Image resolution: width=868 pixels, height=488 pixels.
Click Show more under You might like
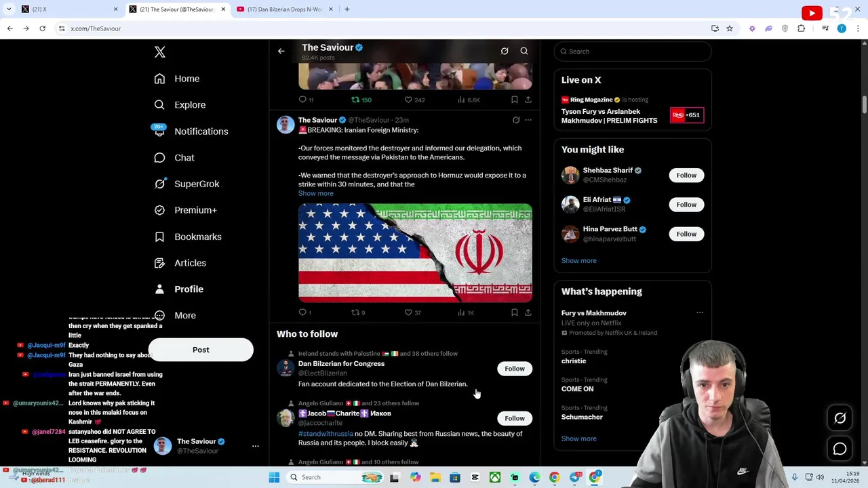coord(579,260)
